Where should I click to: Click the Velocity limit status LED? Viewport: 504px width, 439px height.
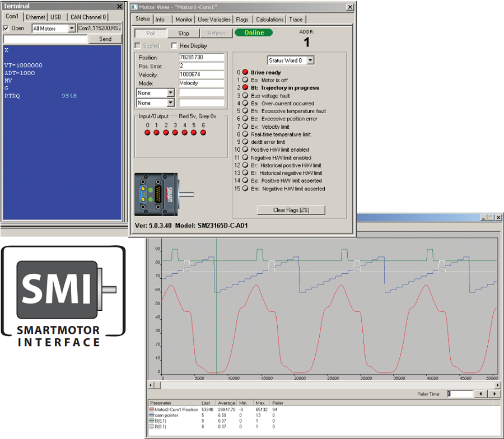coord(245,127)
